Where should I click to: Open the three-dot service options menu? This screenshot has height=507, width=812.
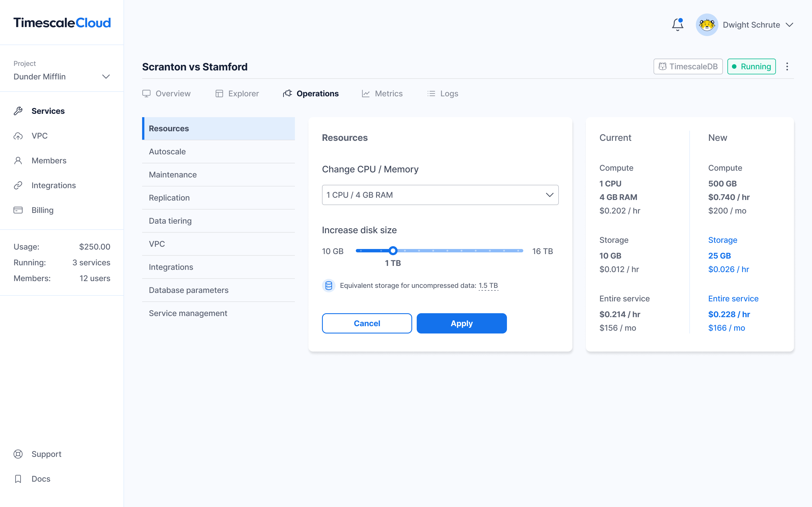787,66
